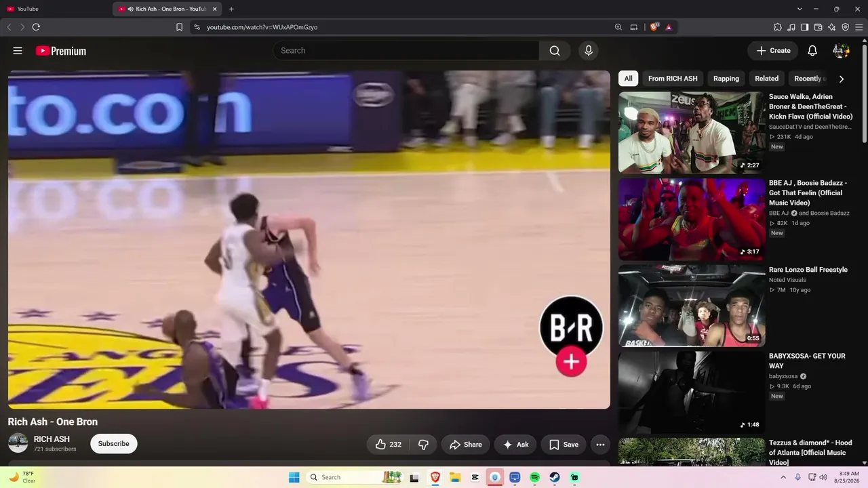Open the Brave VPN shield icon
The height and width of the screenshot is (488, 868).
[x=846, y=27]
